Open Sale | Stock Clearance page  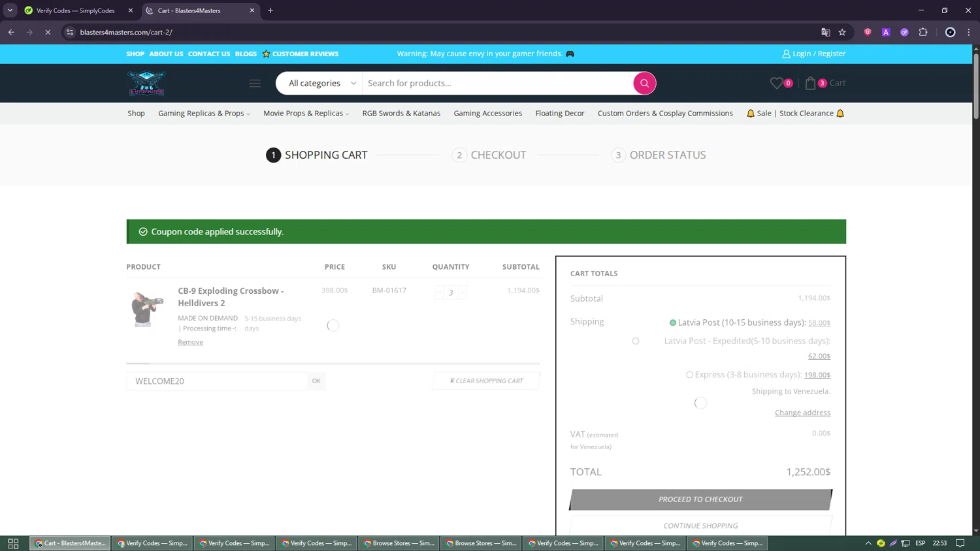[795, 114]
